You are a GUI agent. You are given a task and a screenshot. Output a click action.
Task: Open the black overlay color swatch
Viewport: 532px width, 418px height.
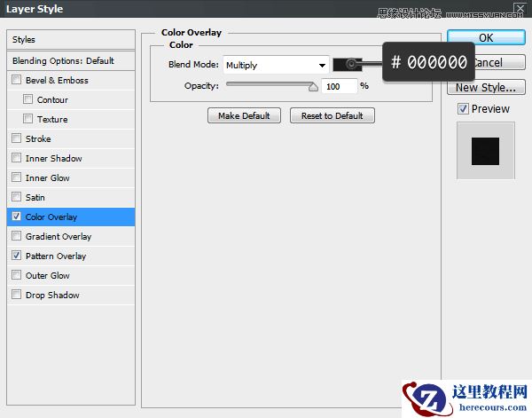[348, 64]
